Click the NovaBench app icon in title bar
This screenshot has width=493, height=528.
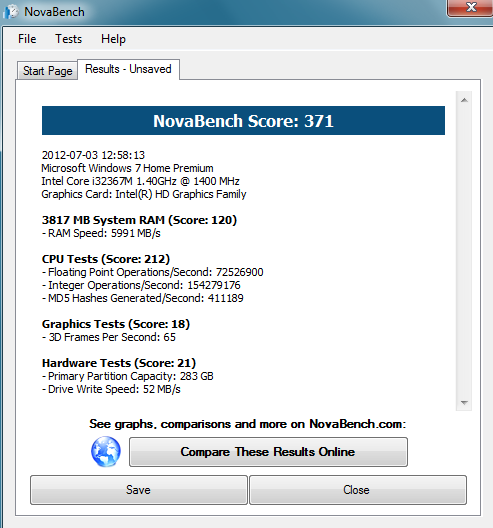coord(11,12)
